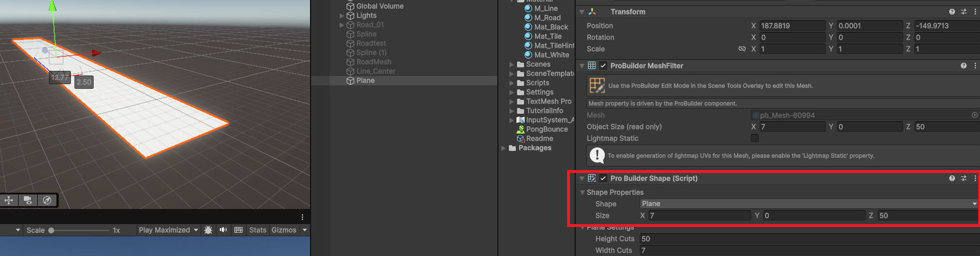The width and height of the screenshot is (980, 256).
Task: Toggle the audio mute speaker button
Action: (223, 230)
